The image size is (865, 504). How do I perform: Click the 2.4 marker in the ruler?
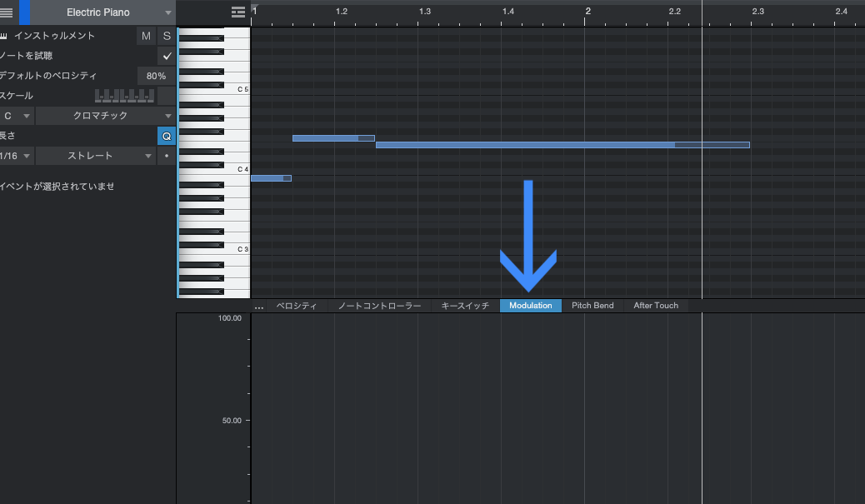(842, 11)
